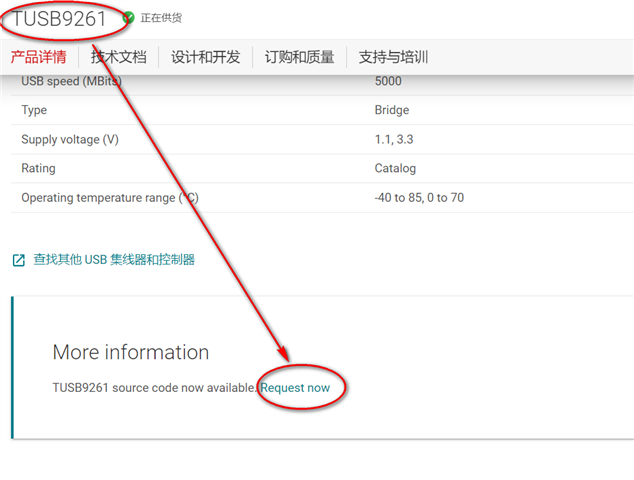Click the Type row label
Viewport: 634px width, 480px height.
coord(34,110)
